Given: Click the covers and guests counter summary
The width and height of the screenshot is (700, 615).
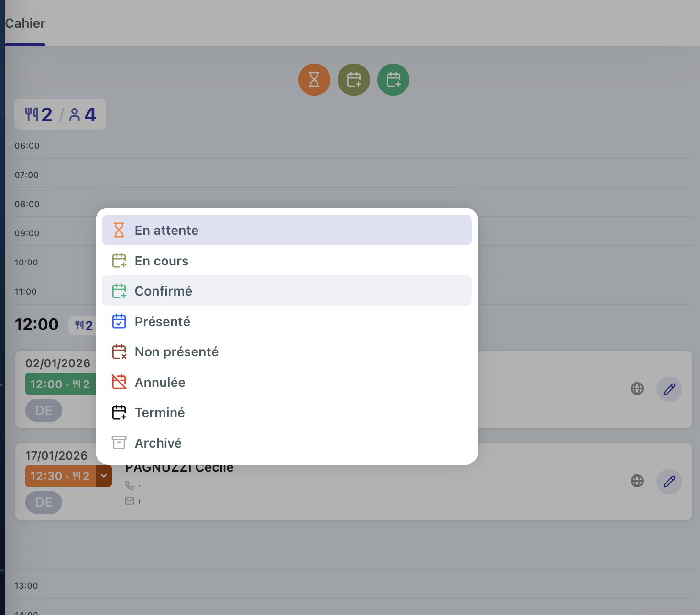Looking at the screenshot, I should [x=60, y=114].
